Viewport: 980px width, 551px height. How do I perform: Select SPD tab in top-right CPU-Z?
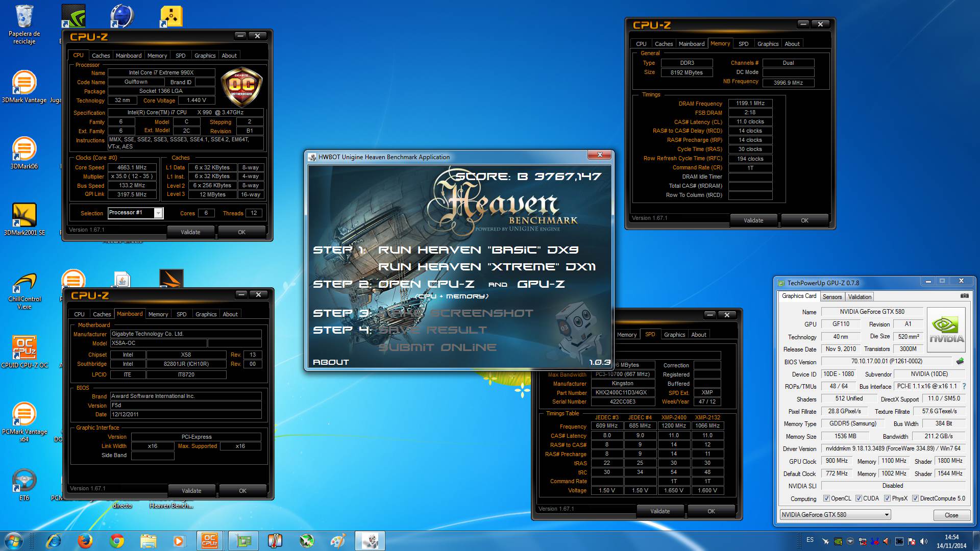coord(743,44)
